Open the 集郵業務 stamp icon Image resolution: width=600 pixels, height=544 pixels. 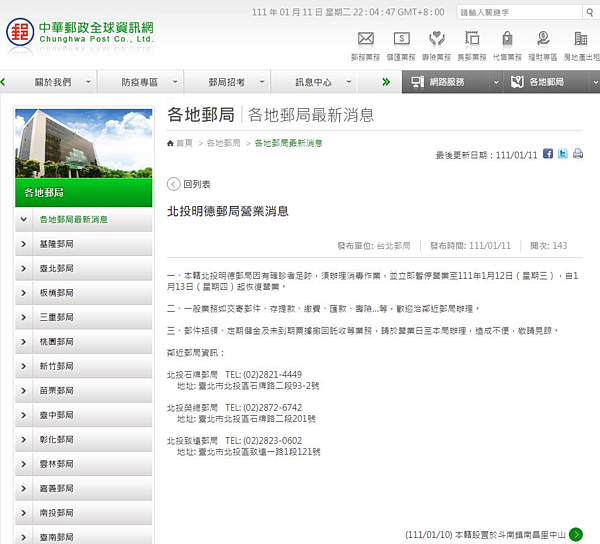pos(472,38)
